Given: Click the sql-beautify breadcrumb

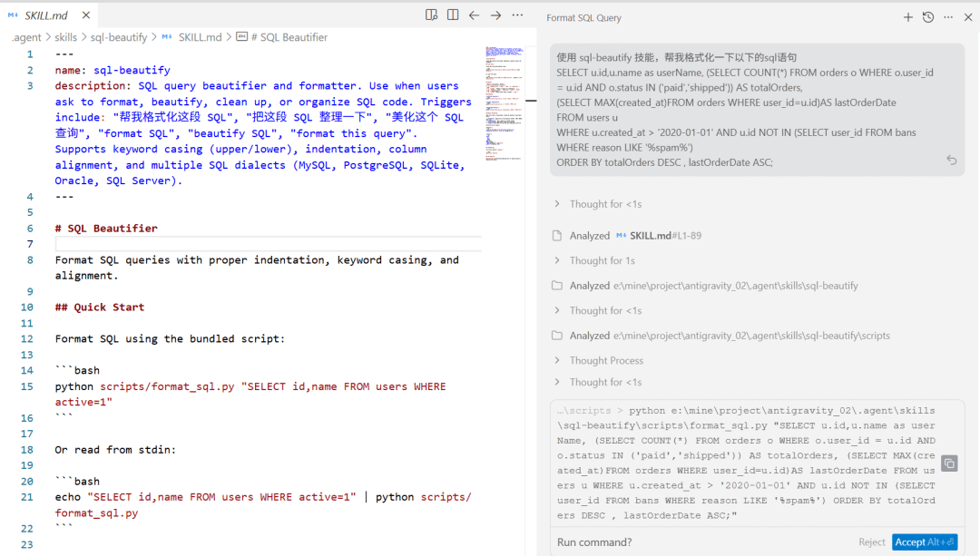Looking at the screenshot, I should point(119,37).
